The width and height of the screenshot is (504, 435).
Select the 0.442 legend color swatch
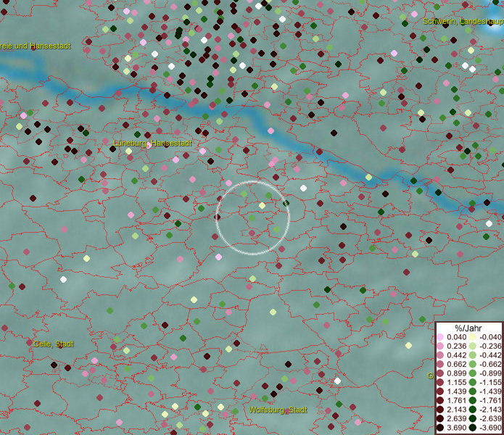pyautogui.click(x=440, y=355)
